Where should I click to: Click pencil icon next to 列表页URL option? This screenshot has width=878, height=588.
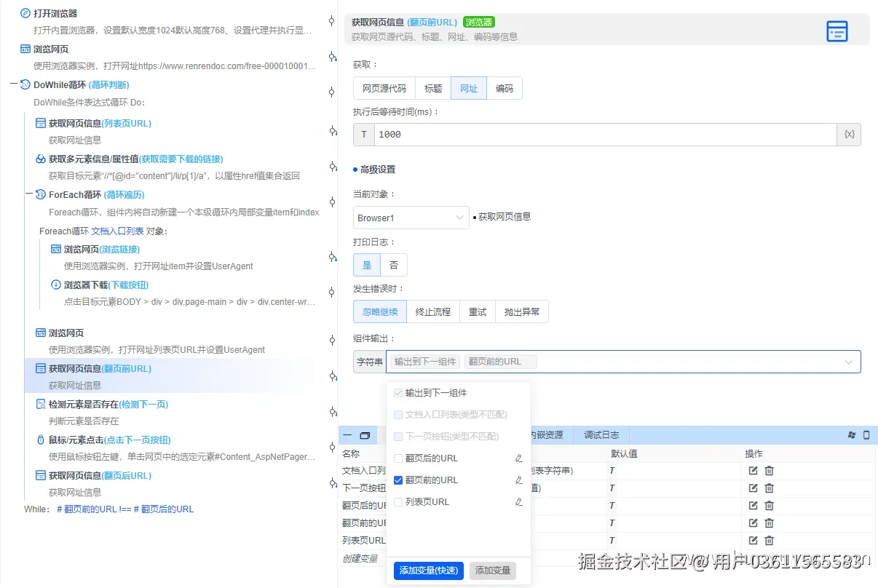coord(519,502)
